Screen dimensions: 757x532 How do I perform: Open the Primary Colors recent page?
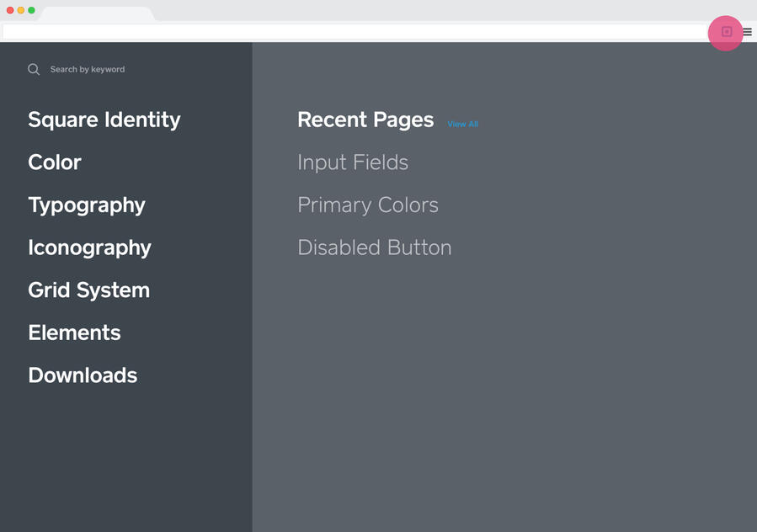368,205
